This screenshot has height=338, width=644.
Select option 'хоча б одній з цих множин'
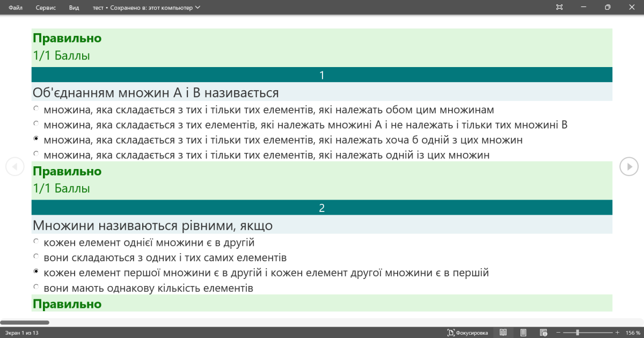coord(36,138)
